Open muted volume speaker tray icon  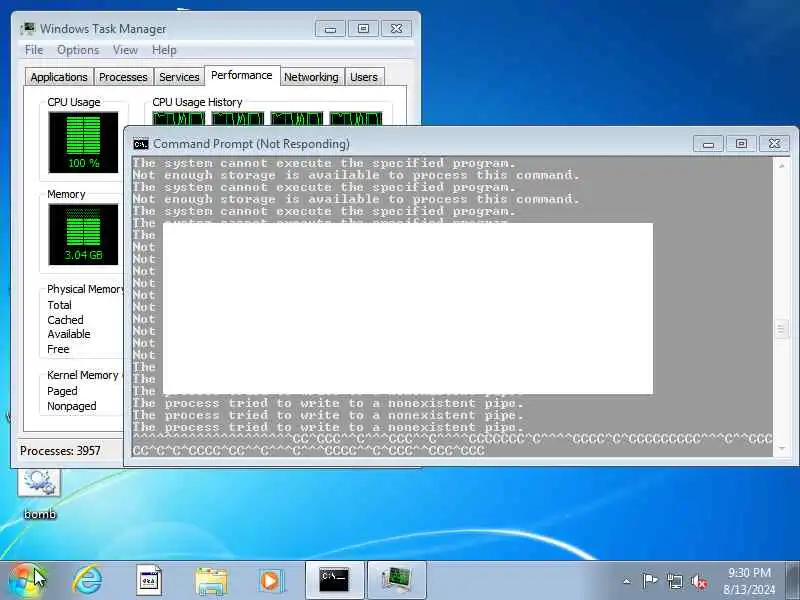click(698, 581)
